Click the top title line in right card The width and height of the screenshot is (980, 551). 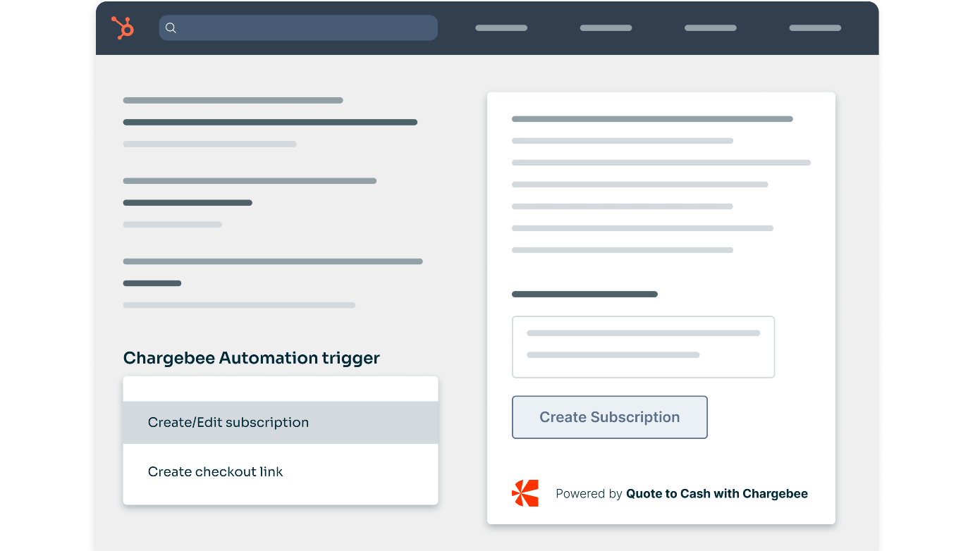coord(652,119)
